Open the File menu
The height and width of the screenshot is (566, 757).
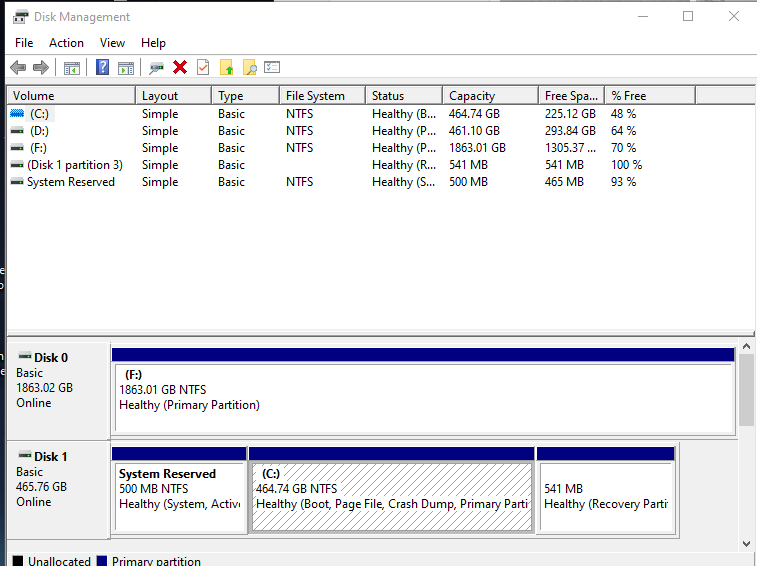click(24, 43)
